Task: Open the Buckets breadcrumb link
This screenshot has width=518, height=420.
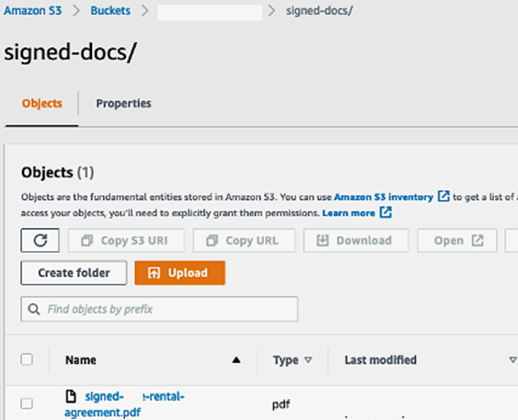Action: 110,10
